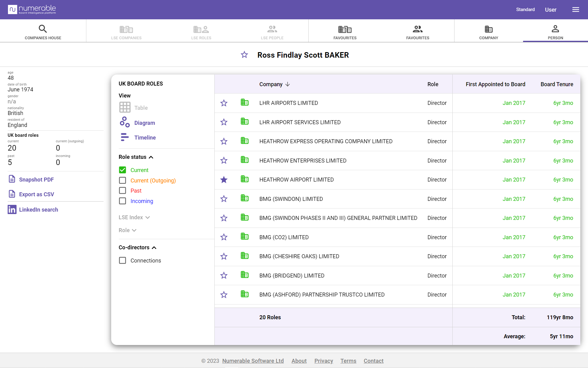
Task: Open people Favourites tab
Action: [x=418, y=32]
